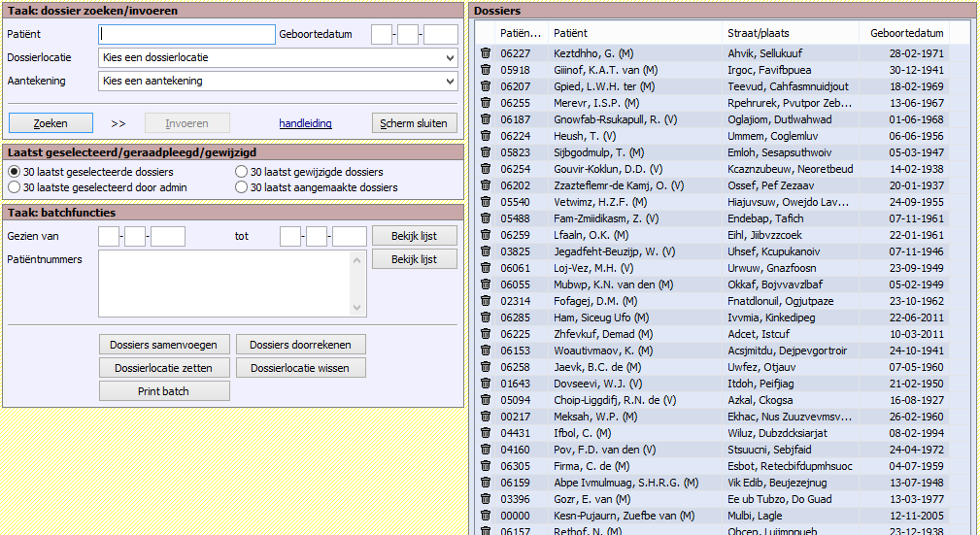Open the handleiding link
The image size is (980, 535).
pos(305,123)
